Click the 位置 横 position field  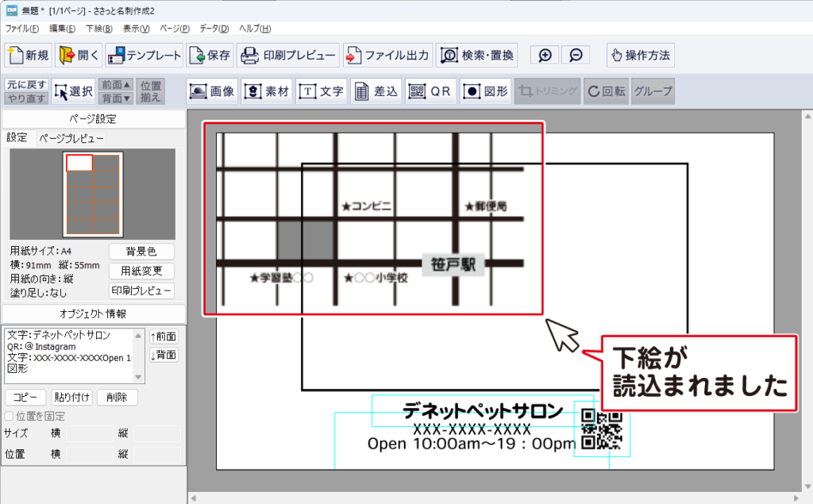[89, 455]
